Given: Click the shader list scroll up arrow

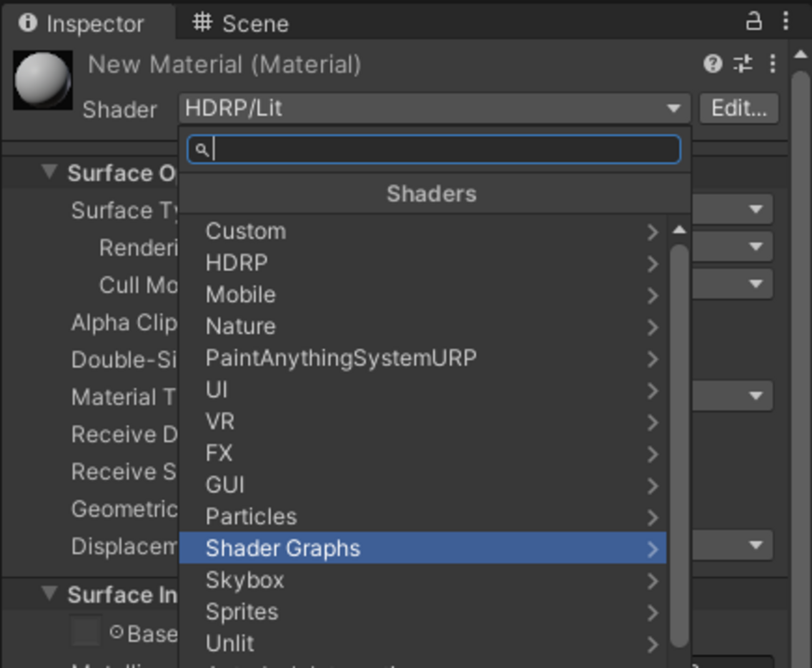Looking at the screenshot, I should pyautogui.click(x=680, y=230).
